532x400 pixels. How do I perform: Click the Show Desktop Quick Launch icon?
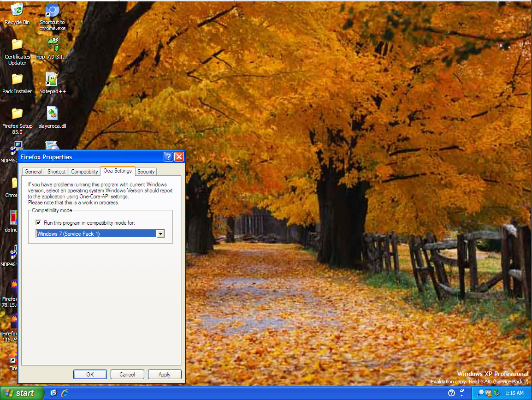coord(53,393)
